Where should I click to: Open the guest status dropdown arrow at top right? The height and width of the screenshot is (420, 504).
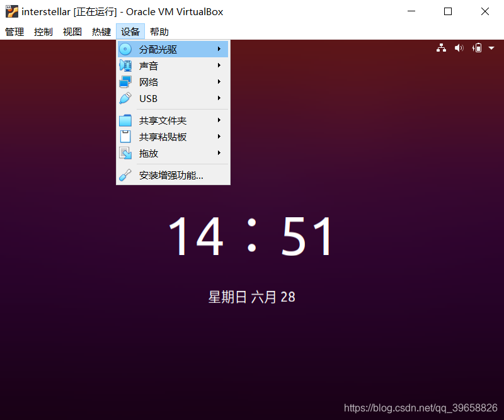pyautogui.click(x=492, y=47)
